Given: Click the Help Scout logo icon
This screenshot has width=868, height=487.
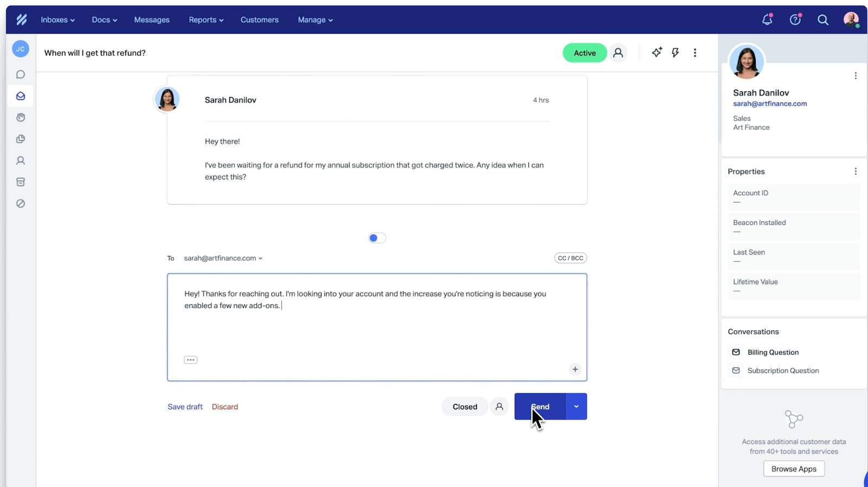Looking at the screenshot, I should (x=22, y=20).
